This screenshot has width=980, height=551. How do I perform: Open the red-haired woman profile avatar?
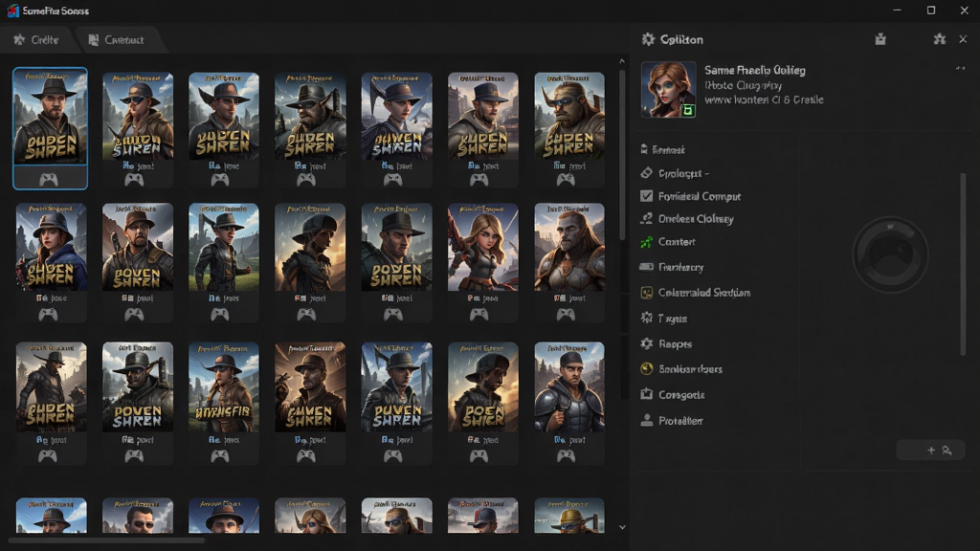point(668,89)
